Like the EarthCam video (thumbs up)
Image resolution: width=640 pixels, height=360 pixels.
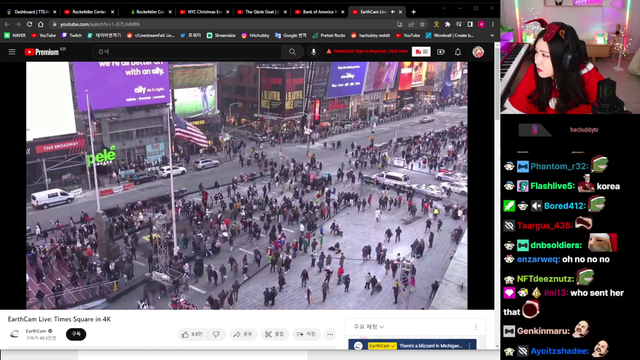point(192,334)
